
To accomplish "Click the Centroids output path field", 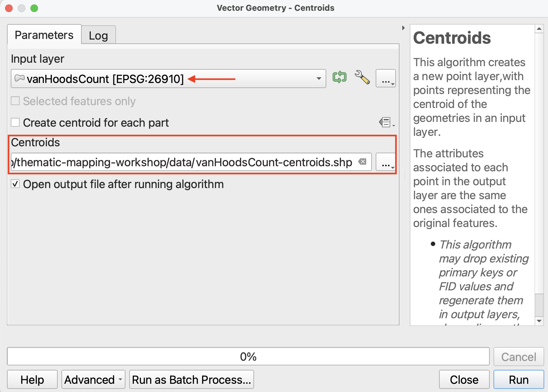I will click(x=184, y=162).
